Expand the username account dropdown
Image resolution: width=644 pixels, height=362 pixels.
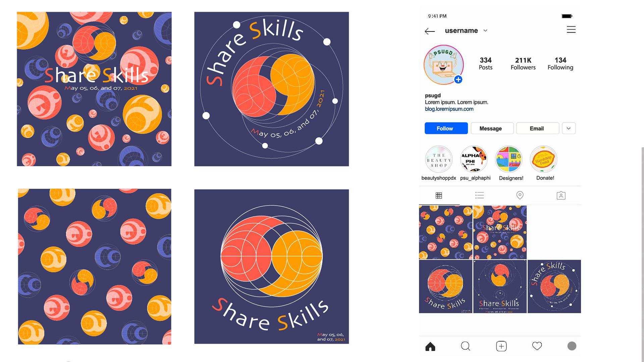coord(485,31)
